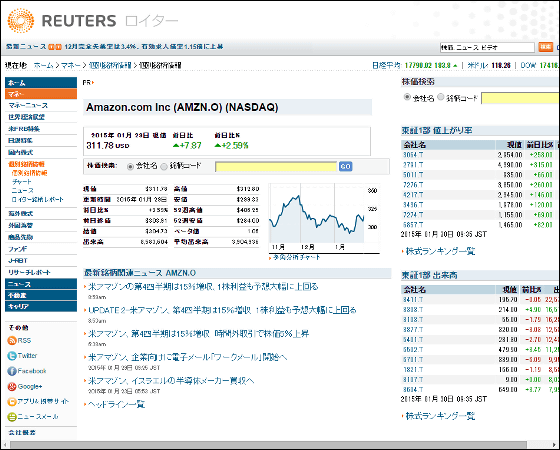Click マネー in the breadcrumb trail
This screenshot has height=450, width=560.
(70, 65)
